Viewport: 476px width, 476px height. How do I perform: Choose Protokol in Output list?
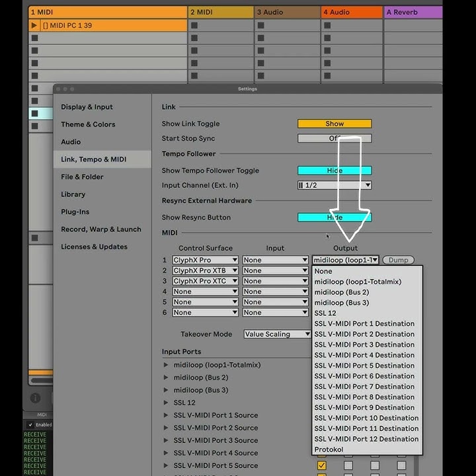pos(367,450)
